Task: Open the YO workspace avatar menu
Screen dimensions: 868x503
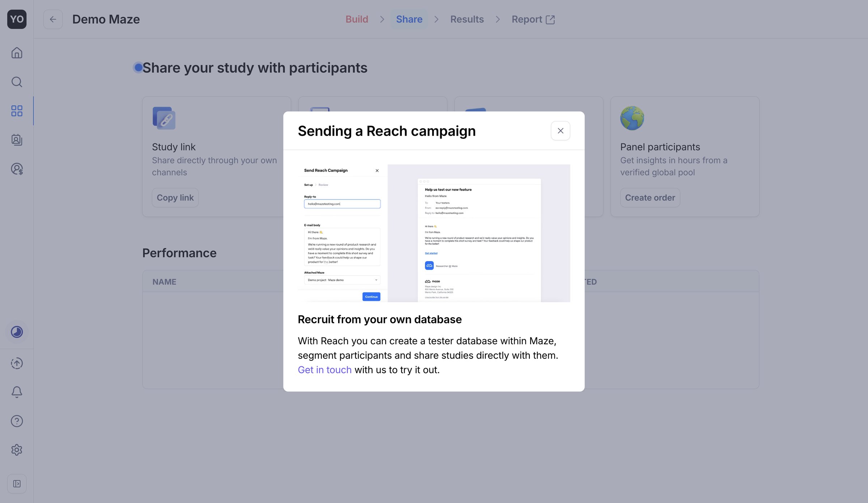Action: (x=17, y=19)
